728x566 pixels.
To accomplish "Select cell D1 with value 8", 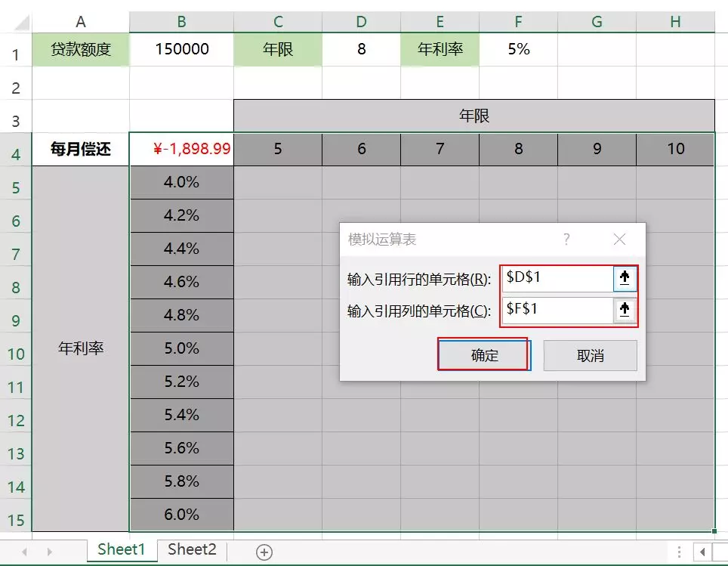I will coord(361,49).
